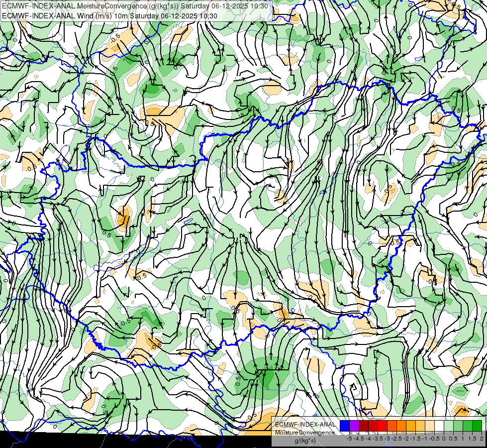Click the legend tick value '-3'

[x=388, y=439]
